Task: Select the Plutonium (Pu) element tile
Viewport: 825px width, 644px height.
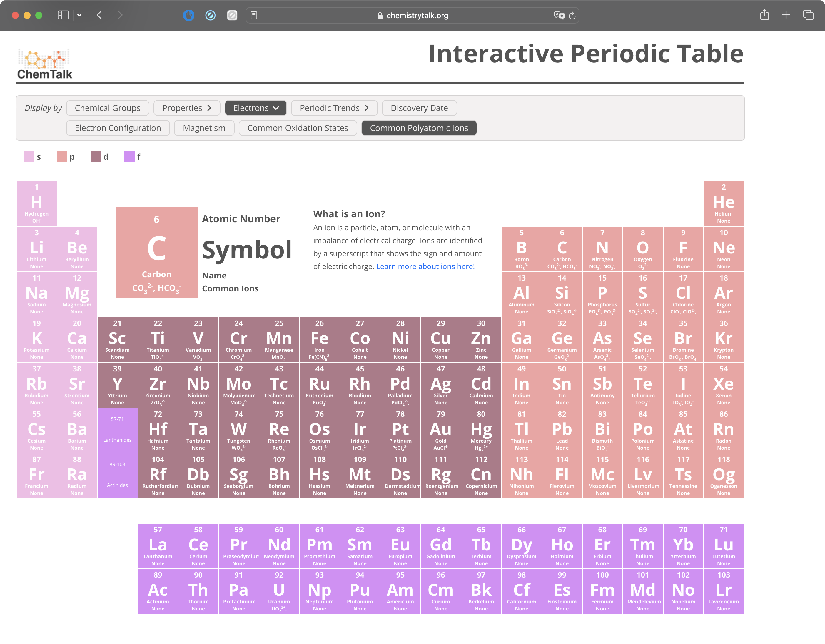Action: pos(360,591)
